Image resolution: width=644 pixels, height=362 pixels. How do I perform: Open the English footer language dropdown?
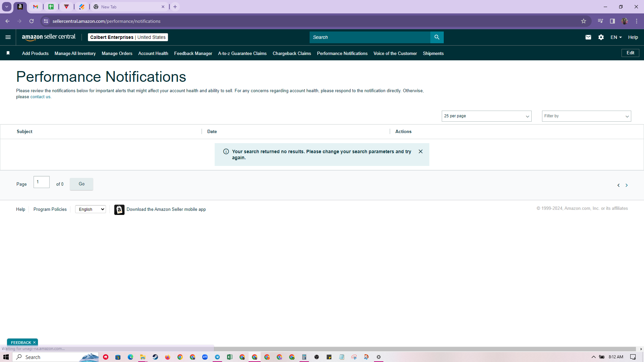coord(91,209)
